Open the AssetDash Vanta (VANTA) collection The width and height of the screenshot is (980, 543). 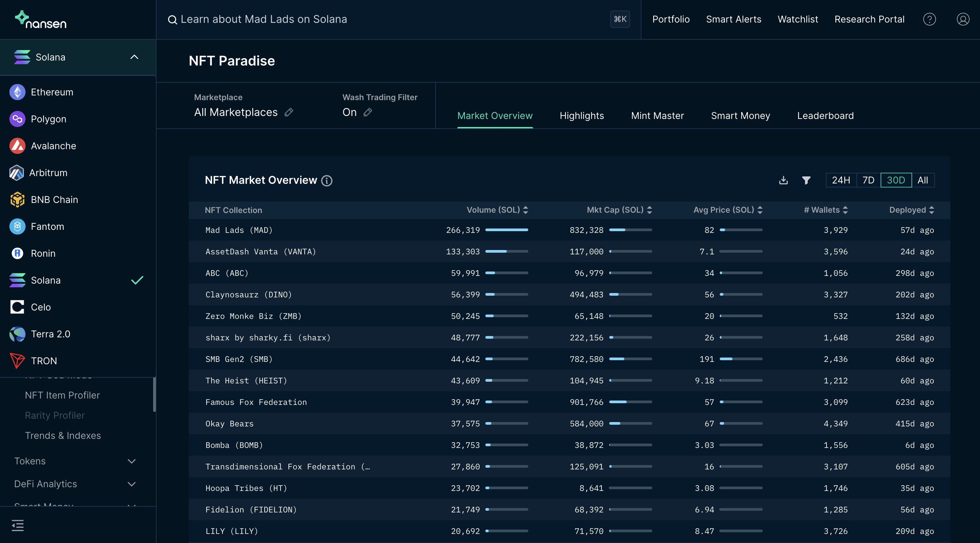click(x=261, y=252)
